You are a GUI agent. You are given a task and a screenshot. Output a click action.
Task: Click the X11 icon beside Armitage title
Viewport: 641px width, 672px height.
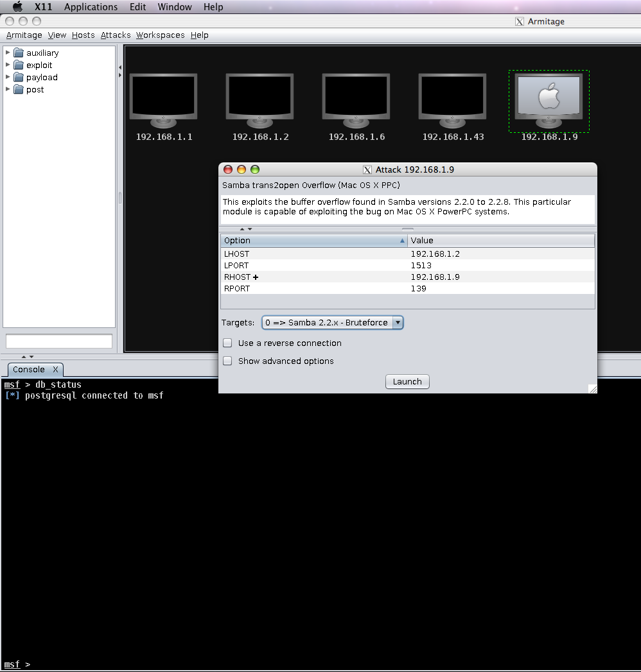tap(520, 21)
